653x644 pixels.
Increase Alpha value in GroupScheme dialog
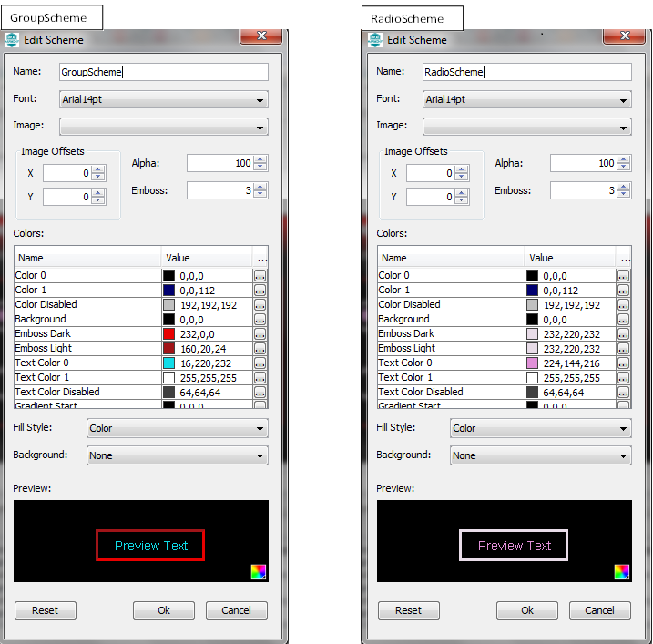[x=261, y=159]
